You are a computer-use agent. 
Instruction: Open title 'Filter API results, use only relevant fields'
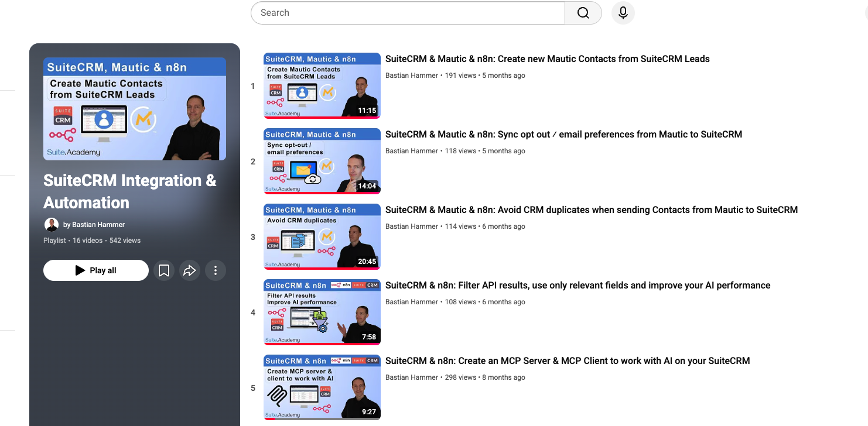coord(577,286)
